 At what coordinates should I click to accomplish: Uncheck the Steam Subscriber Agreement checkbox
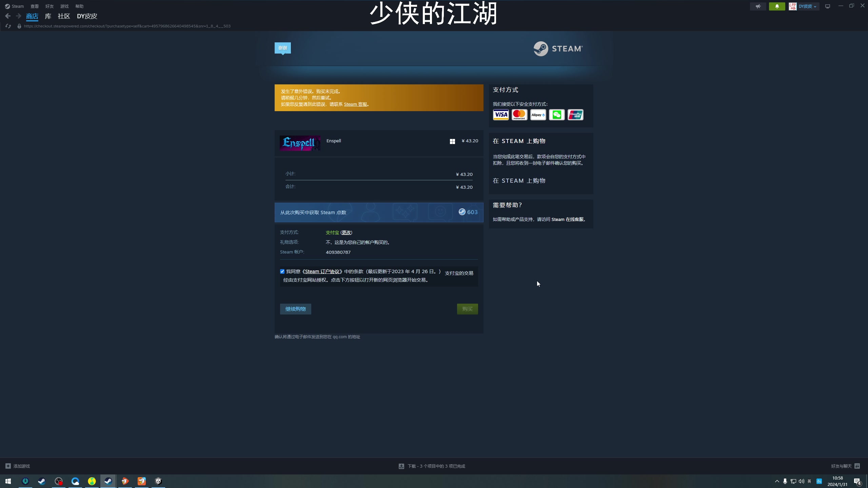pyautogui.click(x=282, y=271)
